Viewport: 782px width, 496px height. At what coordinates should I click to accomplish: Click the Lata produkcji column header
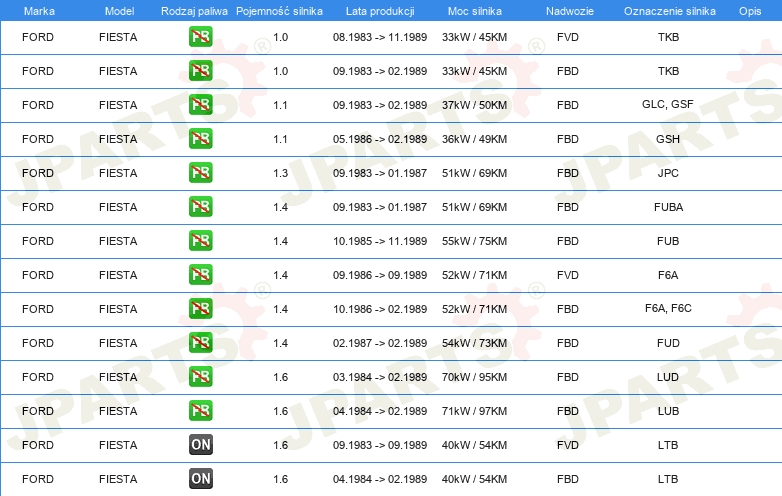379,10
